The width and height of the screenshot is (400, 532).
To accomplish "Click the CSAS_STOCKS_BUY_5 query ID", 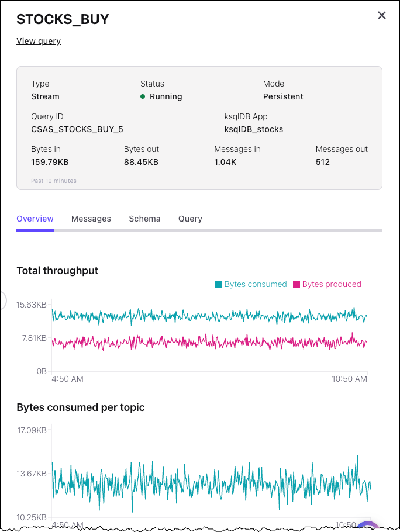I will pos(77,129).
